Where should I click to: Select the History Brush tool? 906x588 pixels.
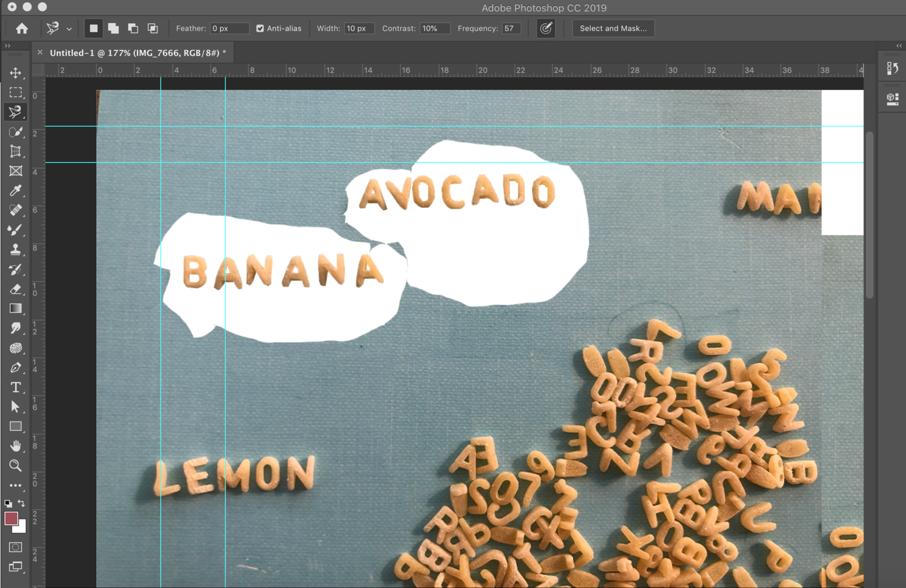(x=16, y=269)
